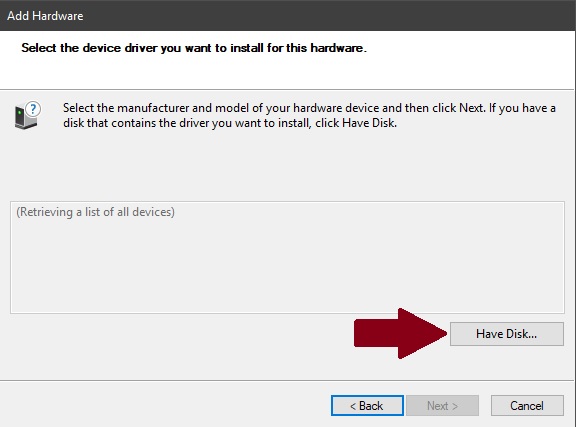Click the tail of the red arrow
Image resolution: width=576 pixels, height=427 pixels.
click(x=375, y=333)
